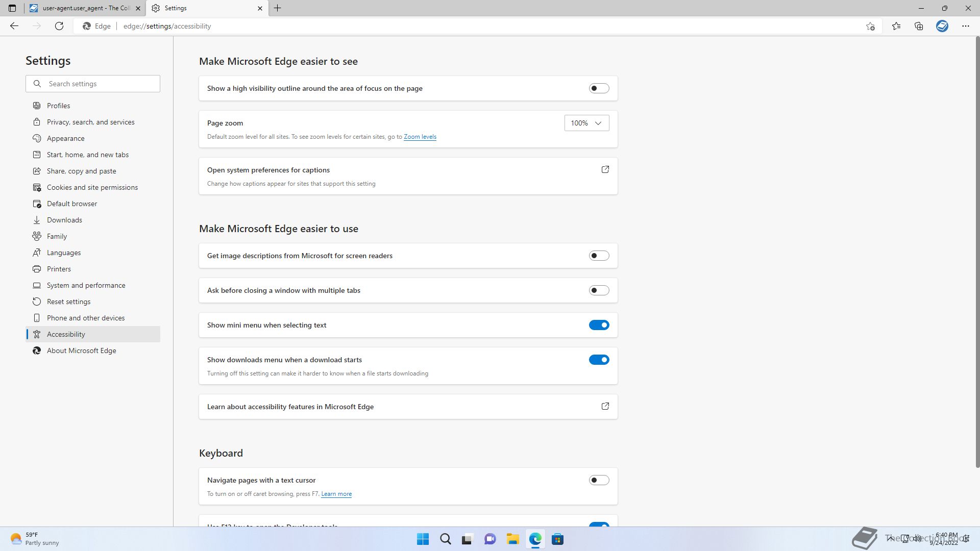Go back using the Back arrow
Image resolution: width=980 pixels, height=551 pixels.
[x=14, y=26]
